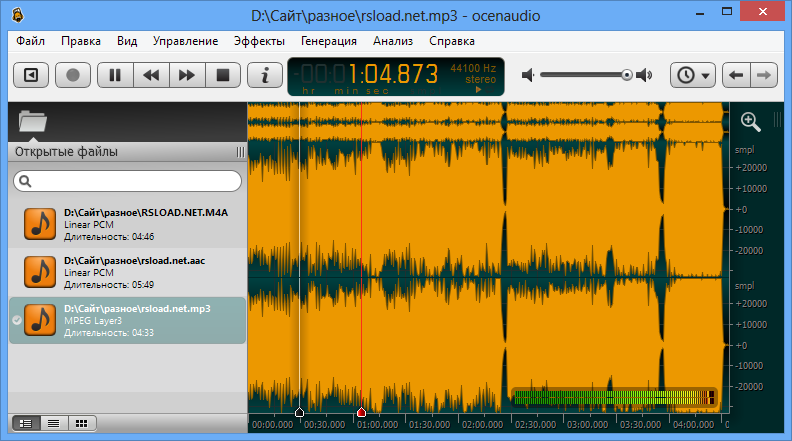The height and width of the screenshot is (441, 792).
Task: Close the ocenaudio window
Action: (x=763, y=11)
